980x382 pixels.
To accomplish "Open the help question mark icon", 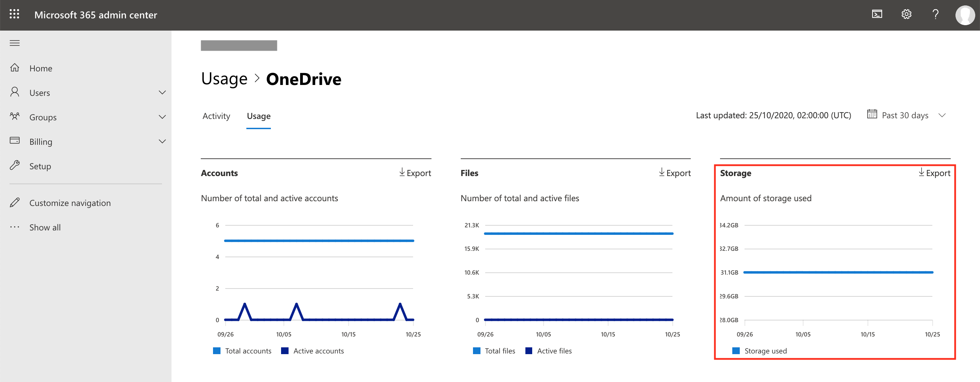I will 935,14.
